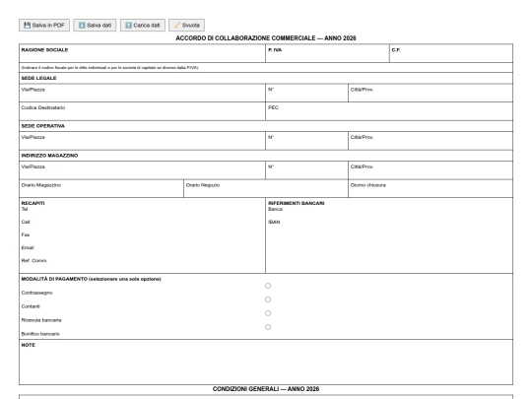Screen dimensions: 532x399
Task: Click into the C.F. field
Action: (451, 53)
